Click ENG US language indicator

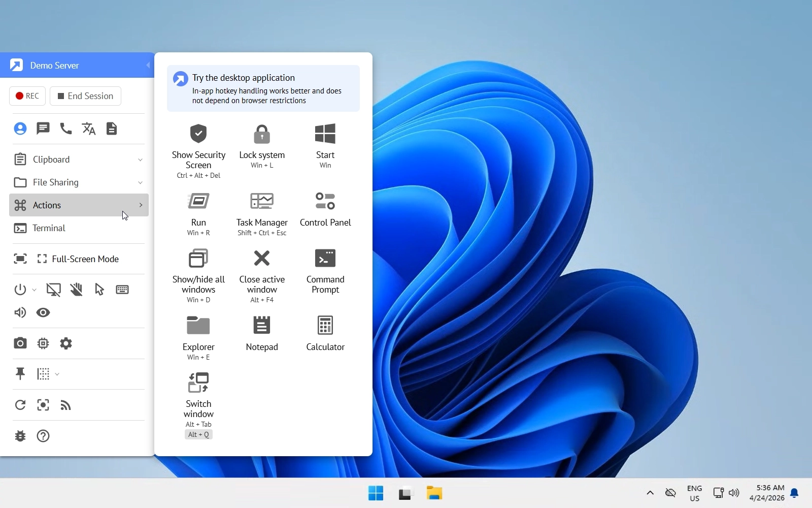coord(695,493)
